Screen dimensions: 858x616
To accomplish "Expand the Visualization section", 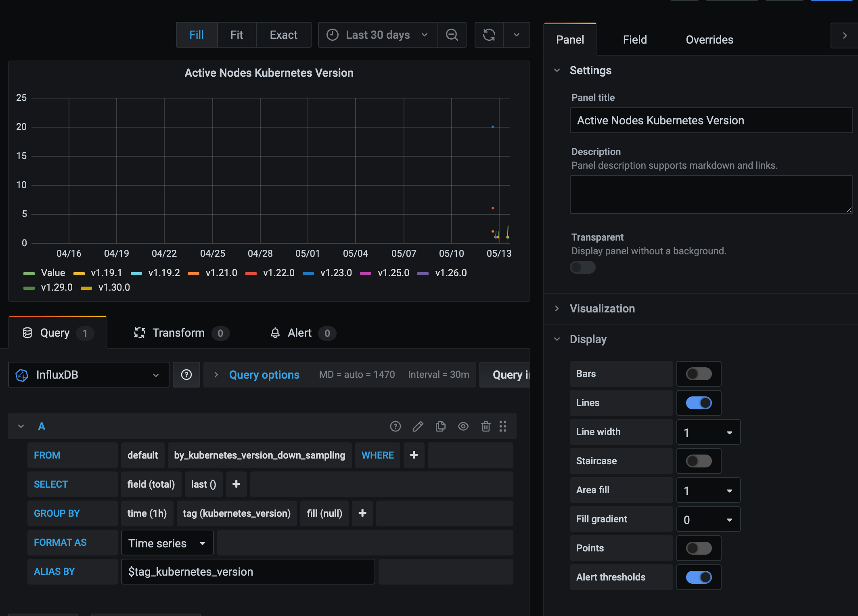I will click(x=602, y=308).
